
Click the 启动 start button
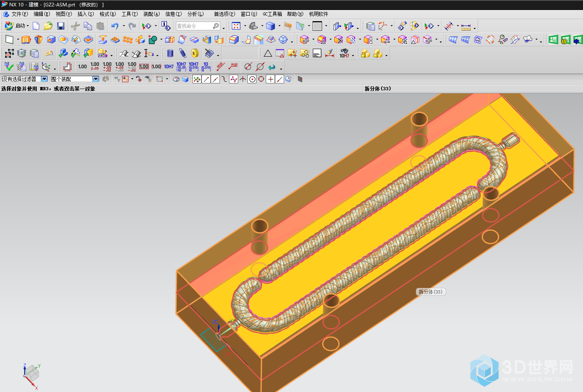coord(16,26)
